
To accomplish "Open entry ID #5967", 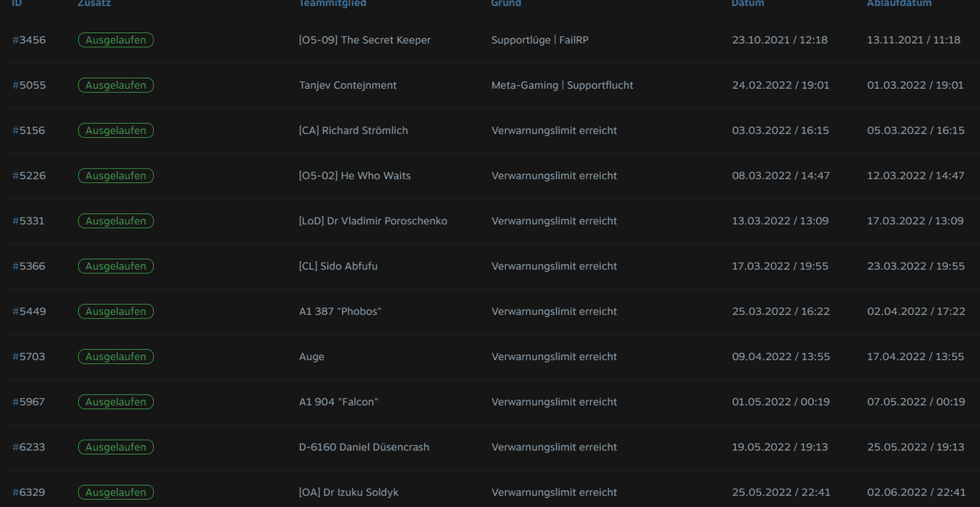I will pyautogui.click(x=29, y=401).
